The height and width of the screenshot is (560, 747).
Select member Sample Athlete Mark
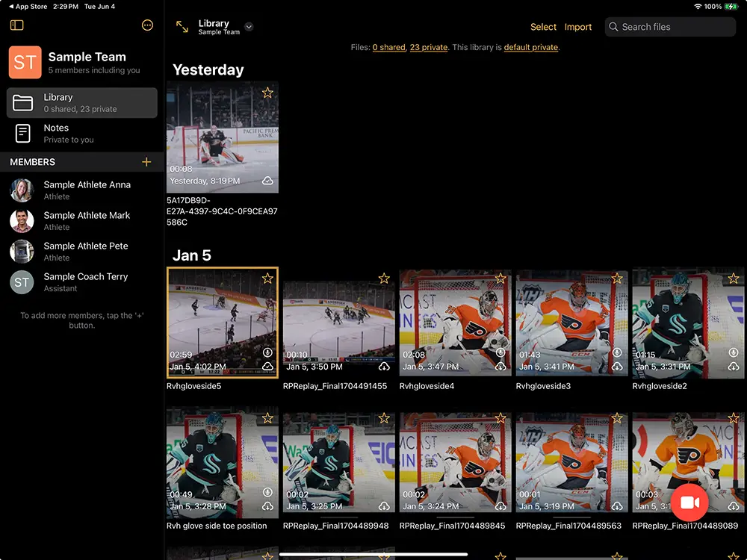tap(82, 221)
